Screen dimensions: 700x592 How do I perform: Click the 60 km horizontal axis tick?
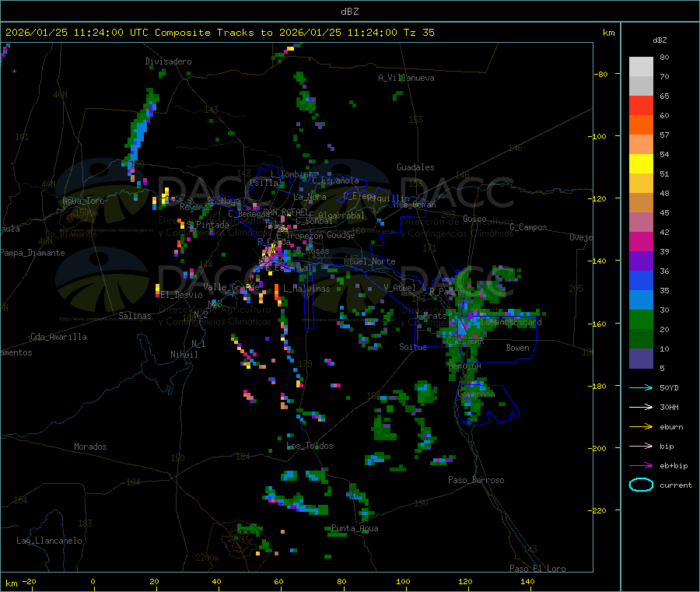click(278, 582)
